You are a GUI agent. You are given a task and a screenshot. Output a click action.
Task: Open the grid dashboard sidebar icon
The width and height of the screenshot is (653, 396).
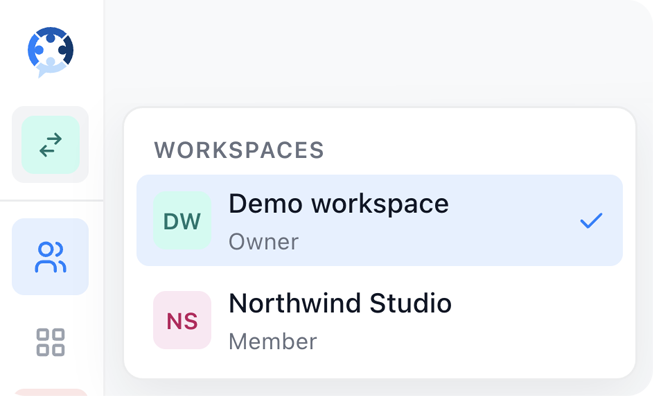(x=50, y=342)
